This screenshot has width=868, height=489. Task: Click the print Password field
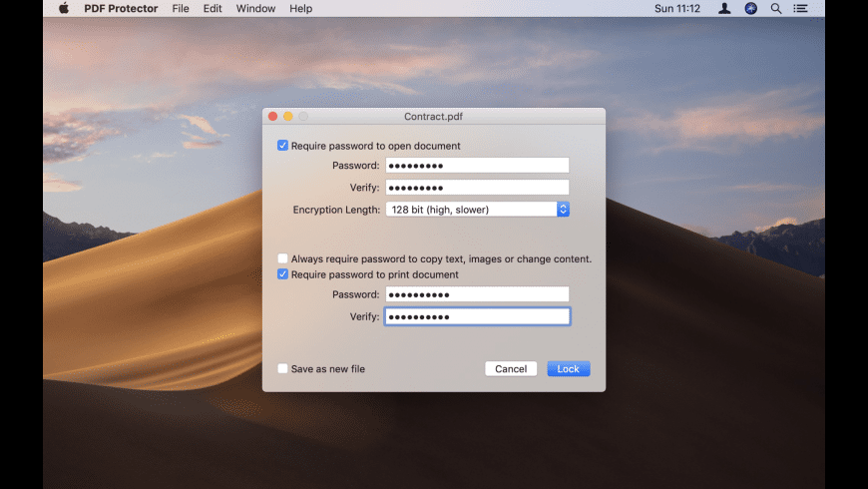click(477, 294)
